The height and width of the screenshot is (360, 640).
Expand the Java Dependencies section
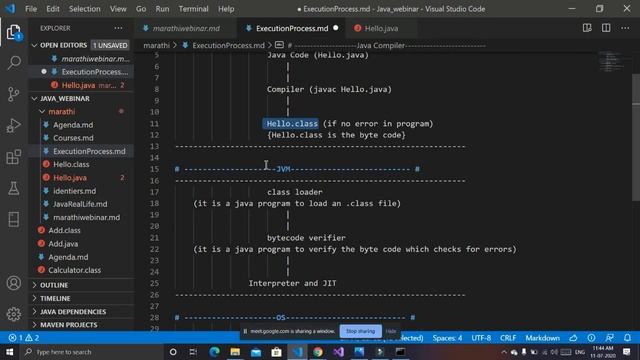click(81, 312)
